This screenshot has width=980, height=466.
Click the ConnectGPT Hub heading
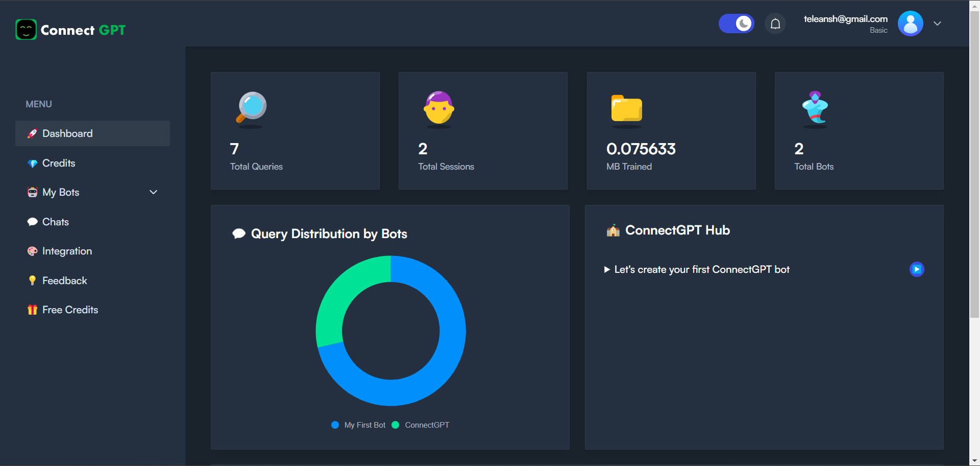(678, 230)
